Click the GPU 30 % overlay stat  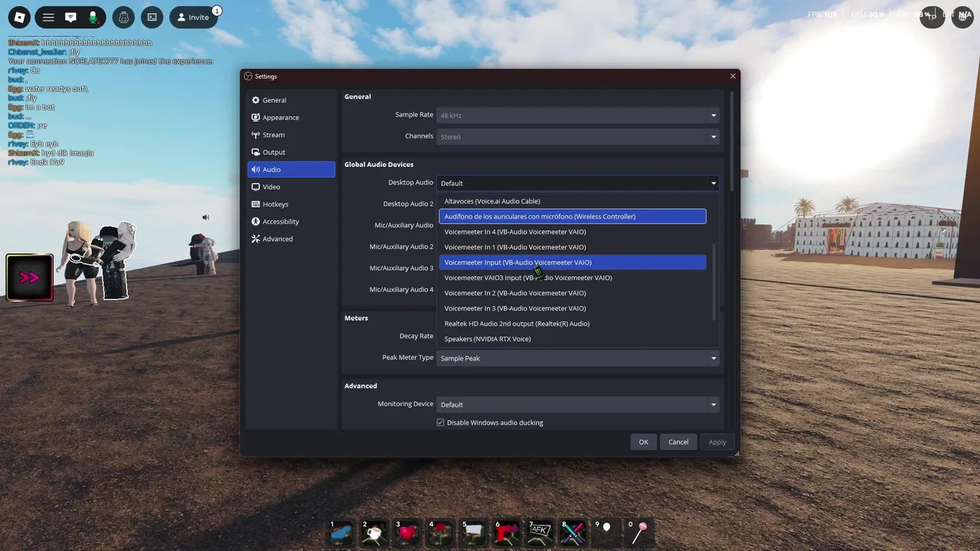(867, 15)
